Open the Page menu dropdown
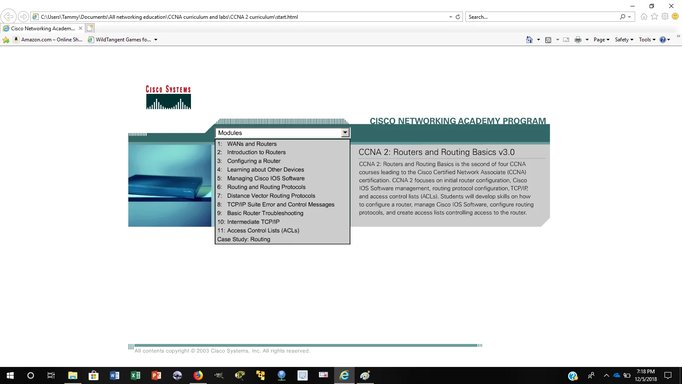 tap(601, 40)
